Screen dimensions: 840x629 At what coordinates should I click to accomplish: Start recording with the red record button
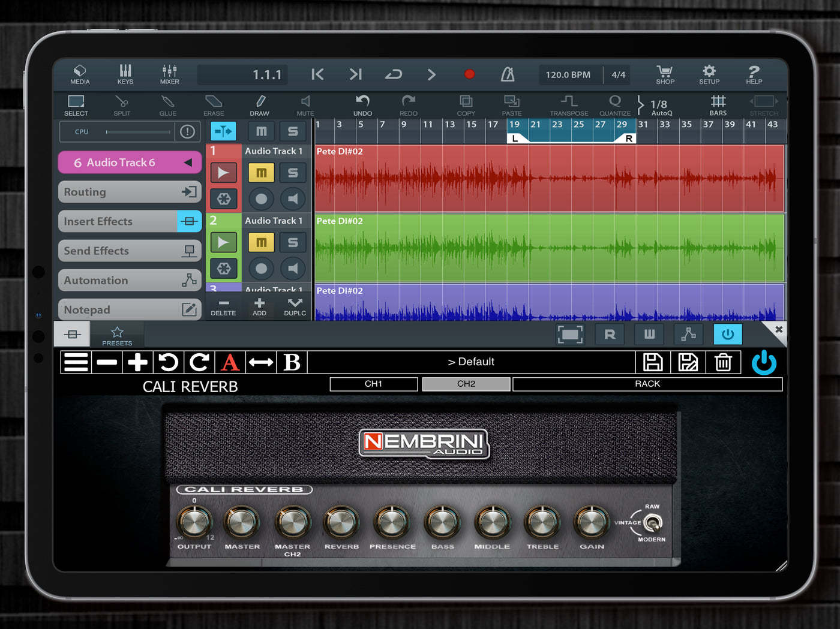(x=470, y=74)
